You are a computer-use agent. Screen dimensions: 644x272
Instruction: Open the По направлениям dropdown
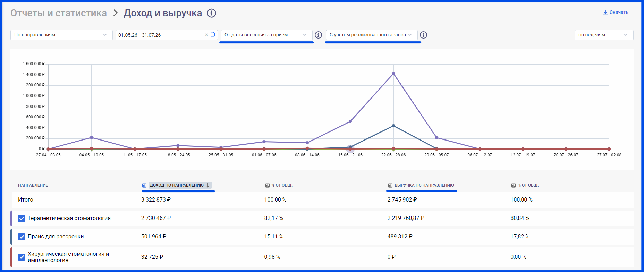tap(61, 35)
